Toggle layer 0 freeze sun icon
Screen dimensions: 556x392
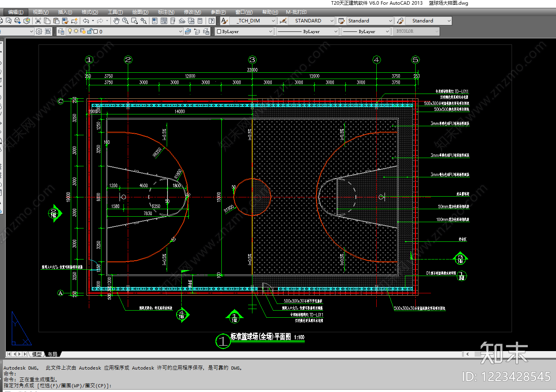click(76, 31)
